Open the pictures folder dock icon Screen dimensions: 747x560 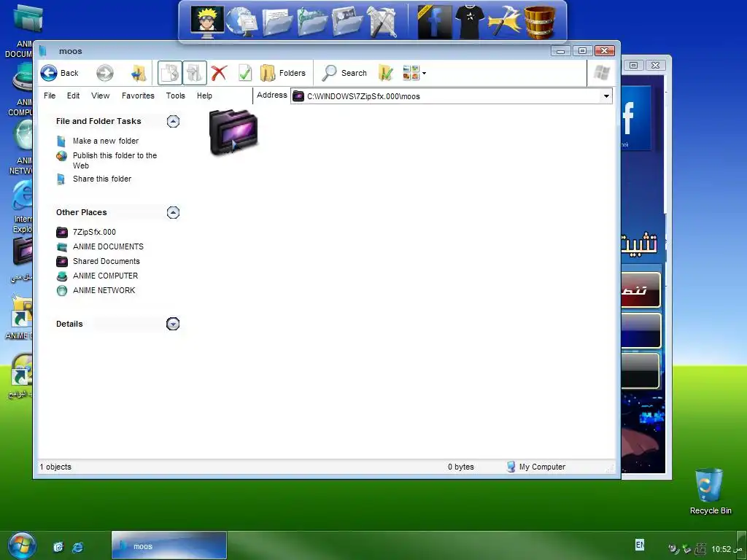347,23
